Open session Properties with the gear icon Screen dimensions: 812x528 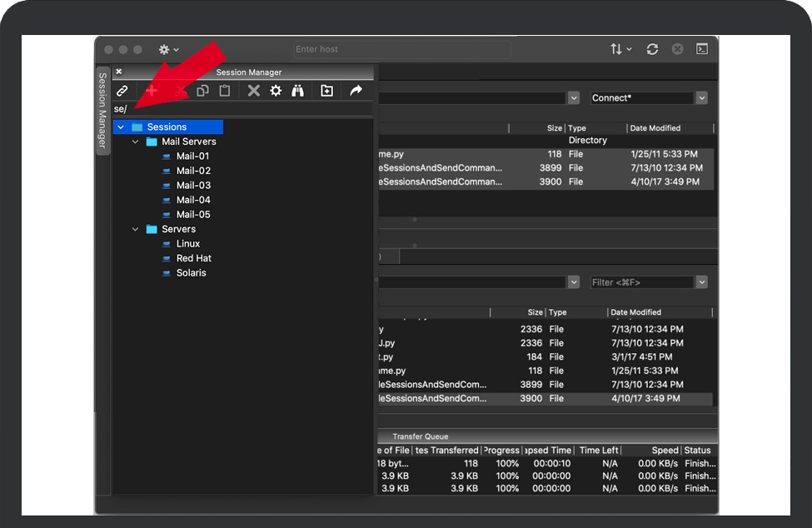[276, 91]
